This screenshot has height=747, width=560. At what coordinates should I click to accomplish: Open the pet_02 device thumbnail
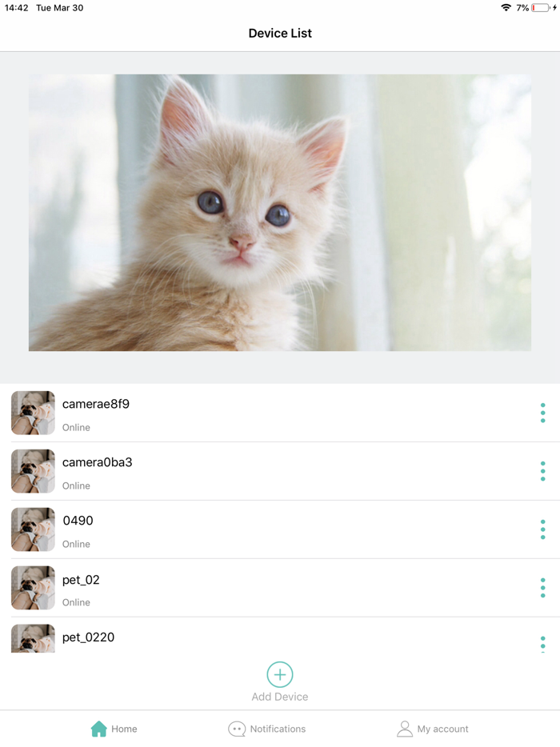click(33, 588)
